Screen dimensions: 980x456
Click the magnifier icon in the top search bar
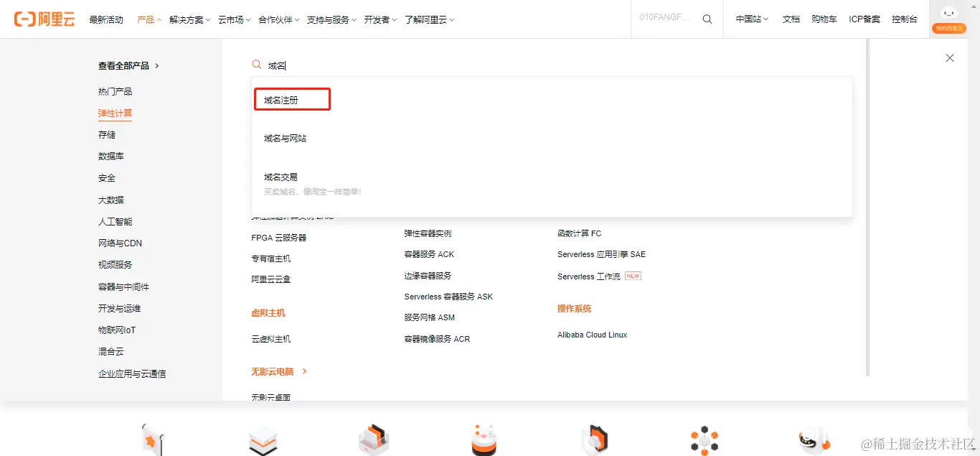(707, 19)
